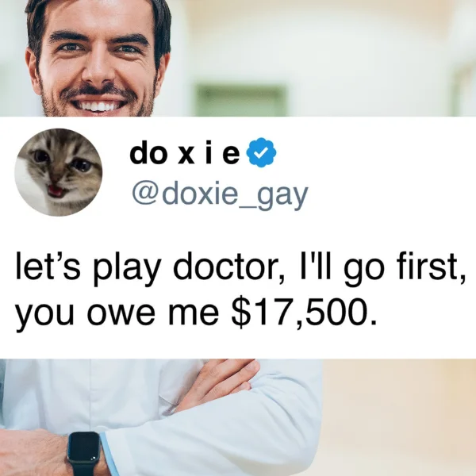The height and width of the screenshot is (476, 476).
Task: Click the $17,500 amount in tweet
Action: pyautogui.click(x=304, y=313)
